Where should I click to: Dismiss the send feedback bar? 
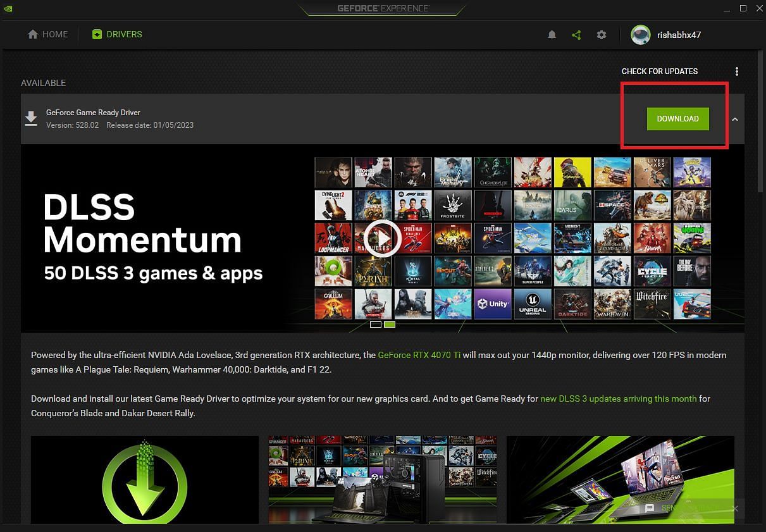click(735, 509)
